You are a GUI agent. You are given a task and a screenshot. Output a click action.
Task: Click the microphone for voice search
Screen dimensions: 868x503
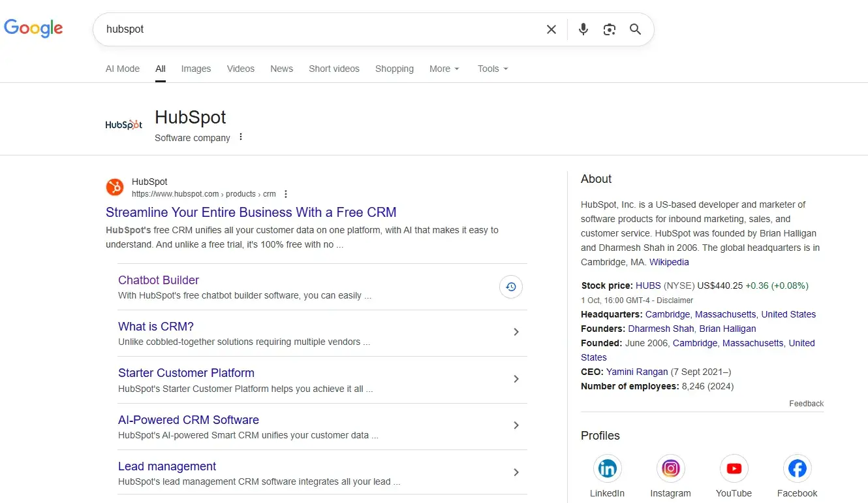pyautogui.click(x=583, y=29)
